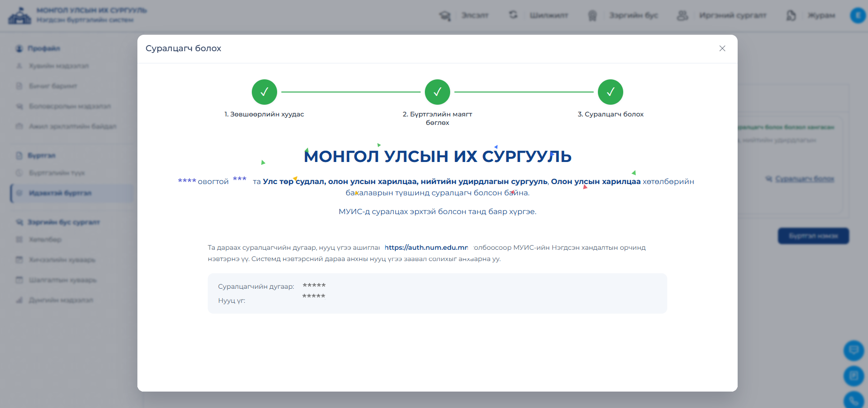Open Боловсролын мэдээлэл in the sidebar

click(70, 107)
